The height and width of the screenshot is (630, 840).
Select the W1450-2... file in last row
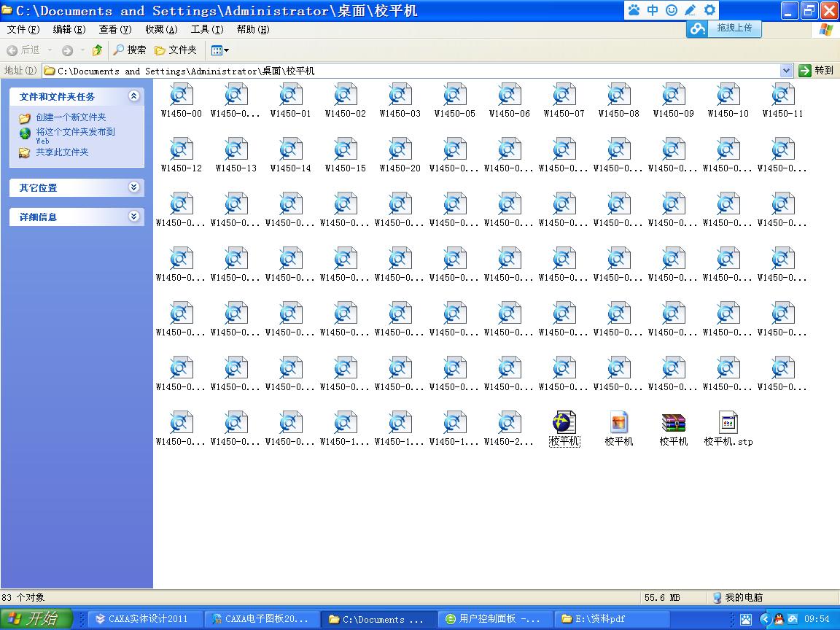(x=510, y=428)
